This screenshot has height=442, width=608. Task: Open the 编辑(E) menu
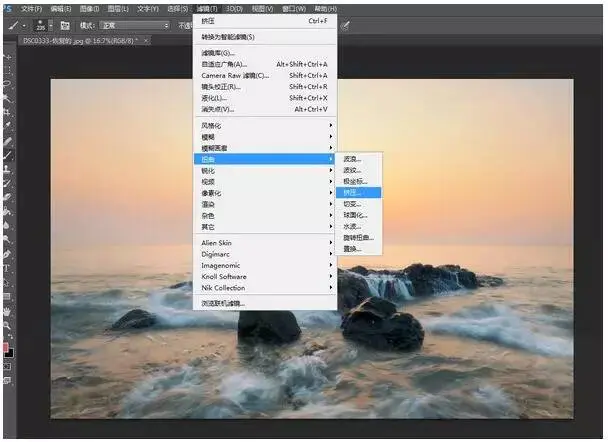click(x=61, y=9)
